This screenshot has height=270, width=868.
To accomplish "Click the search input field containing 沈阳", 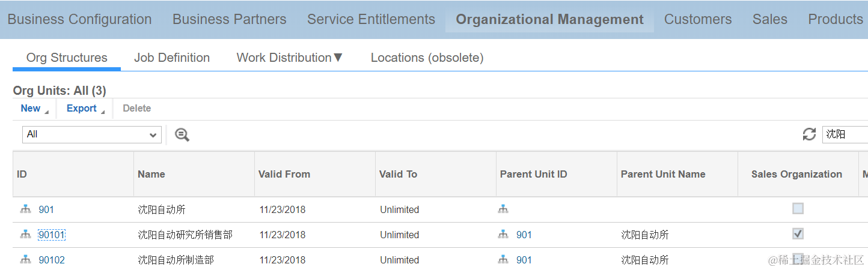I will [845, 134].
